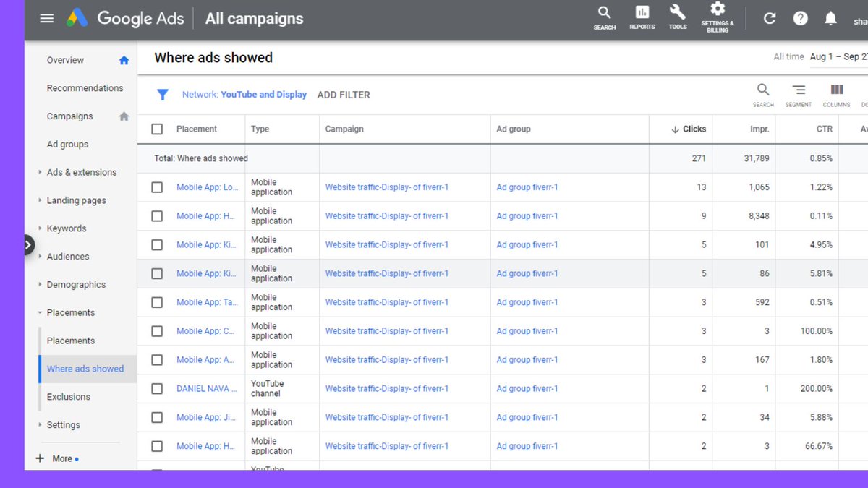The height and width of the screenshot is (488, 868).
Task: Open the help question mark icon
Action: click(800, 19)
